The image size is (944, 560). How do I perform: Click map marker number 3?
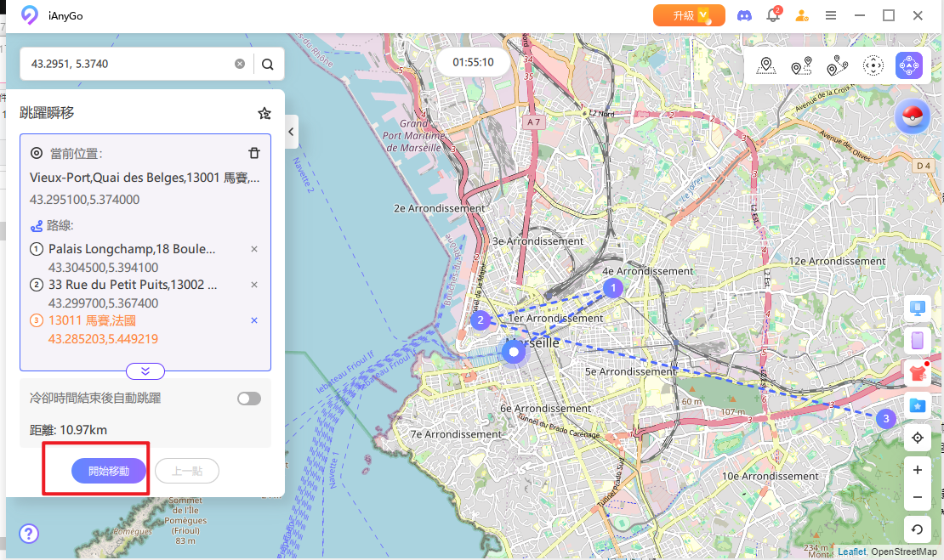point(885,419)
